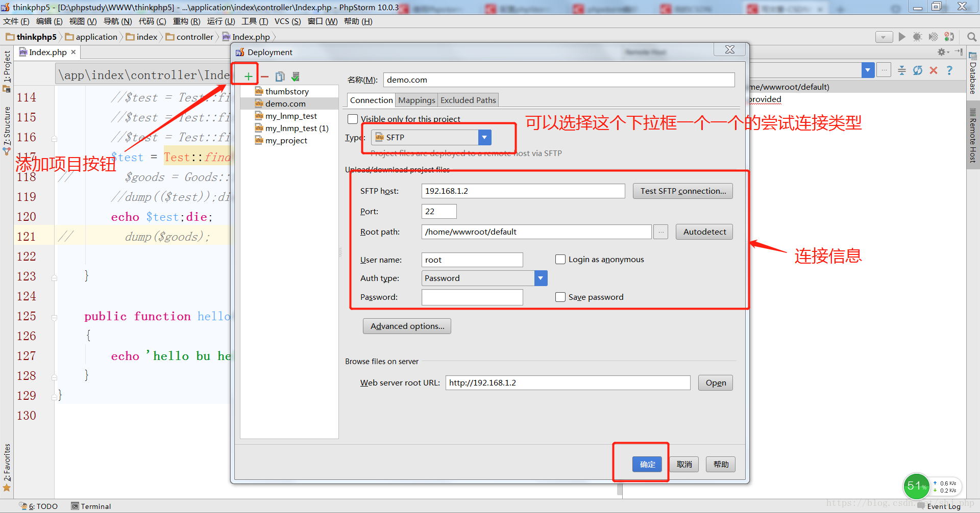This screenshot has height=513, width=980.
Task: Click the Password input field
Action: [x=472, y=297]
